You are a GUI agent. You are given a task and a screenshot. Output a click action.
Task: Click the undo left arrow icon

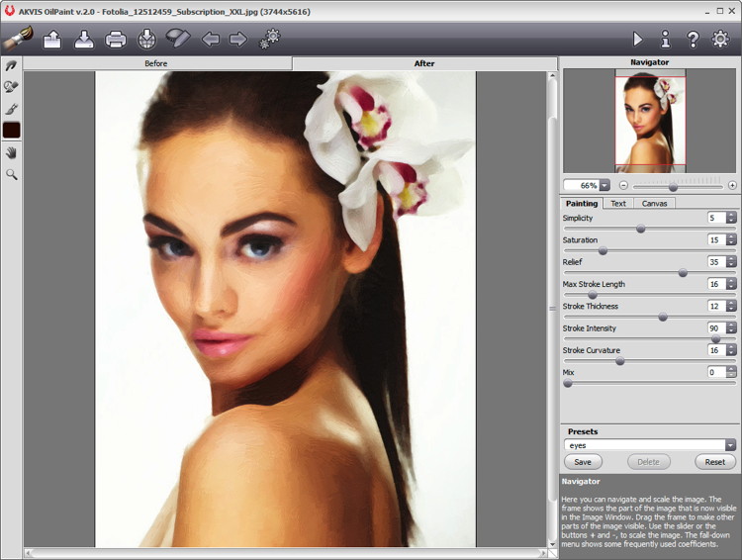click(x=210, y=40)
